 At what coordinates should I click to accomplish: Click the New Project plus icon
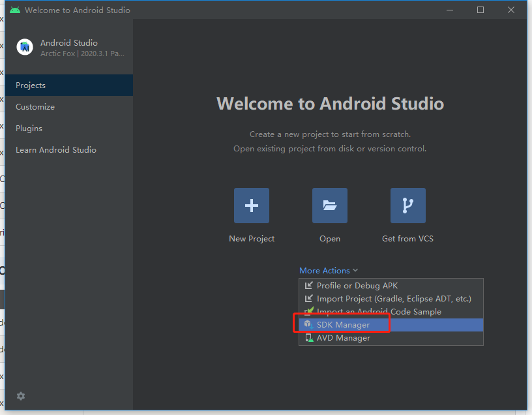point(252,206)
